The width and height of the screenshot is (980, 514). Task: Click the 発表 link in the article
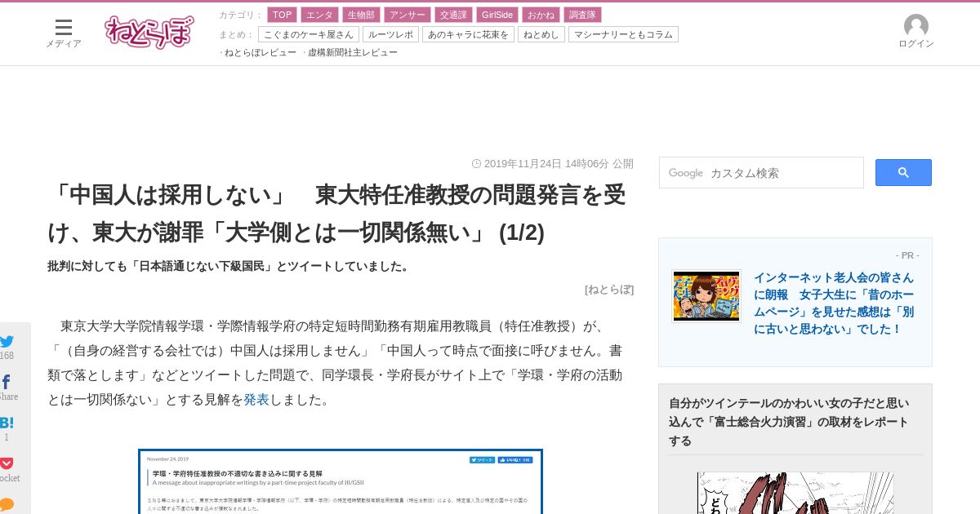point(256,400)
